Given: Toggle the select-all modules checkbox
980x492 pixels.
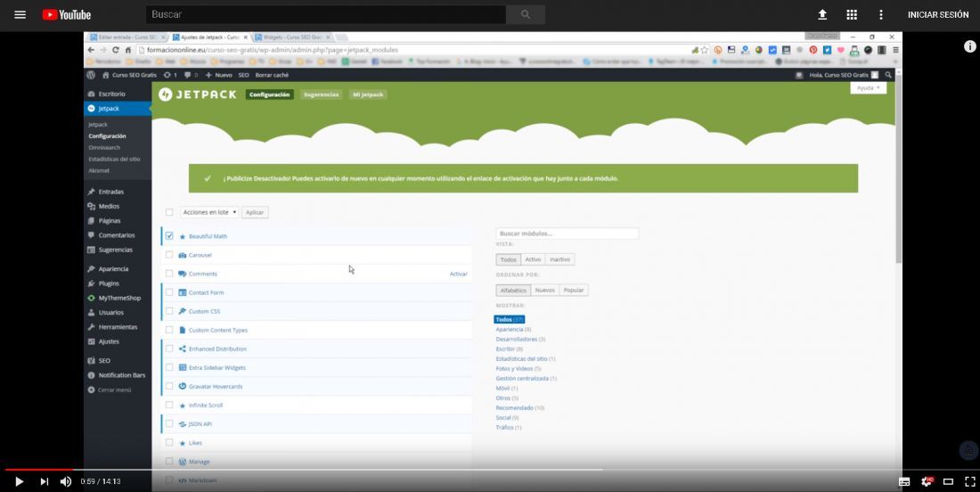Looking at the screenshot, I should pos(169,212).
